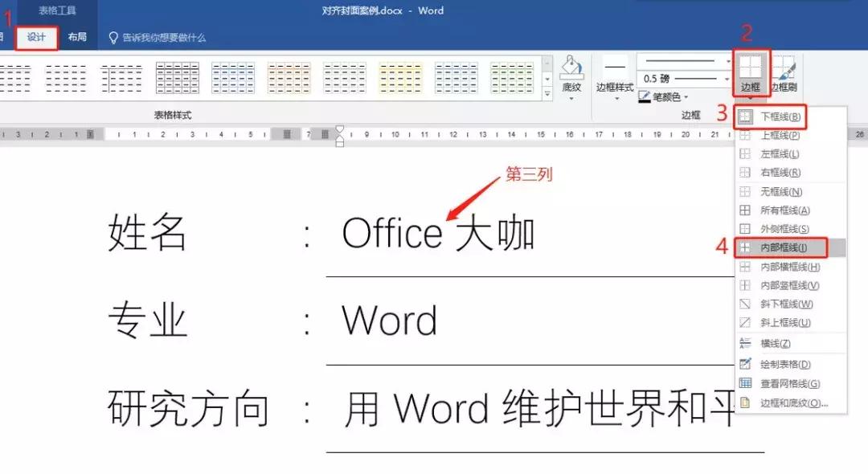Click the first-line indent marker on ruler
This screenshot has width=868, height=474.
339,130
